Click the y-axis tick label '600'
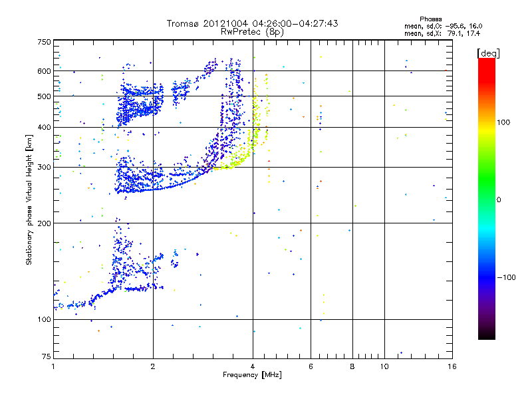Viewport: 532px width, 399px height. click(44, 71)
